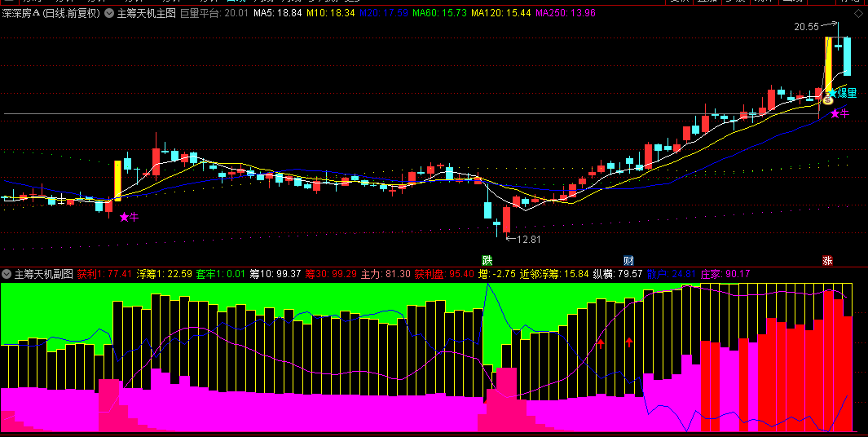
Task: Click the ★爆量 marker on the chart
Action: 843,93
